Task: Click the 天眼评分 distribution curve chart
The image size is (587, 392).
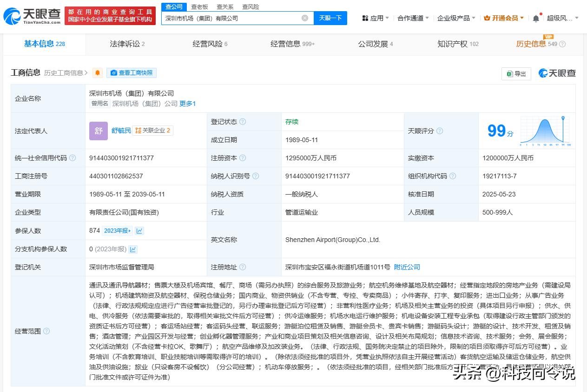Action: [x=546, y=131]
